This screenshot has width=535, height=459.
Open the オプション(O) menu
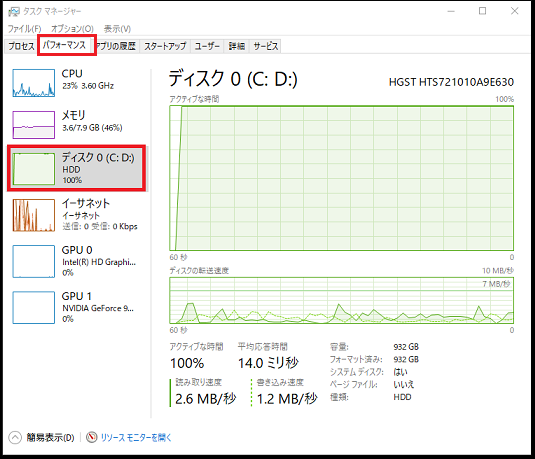pyautogui.click(x=72, y=29)
